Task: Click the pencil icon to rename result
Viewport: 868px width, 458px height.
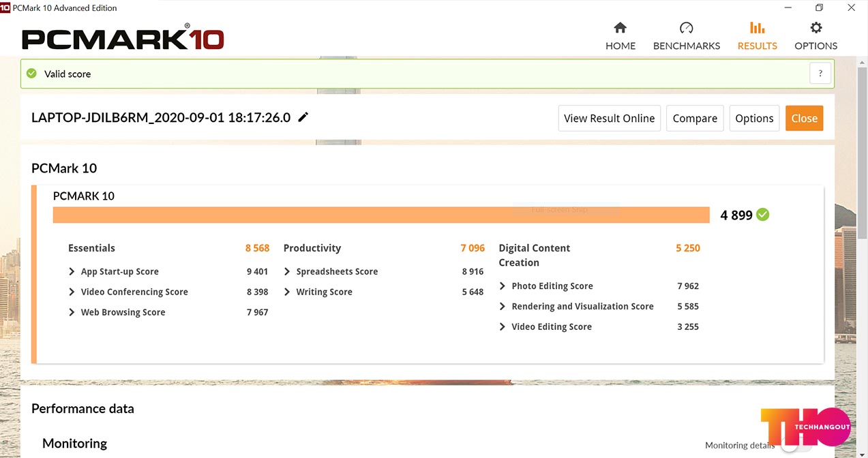Action: (303, 117)
